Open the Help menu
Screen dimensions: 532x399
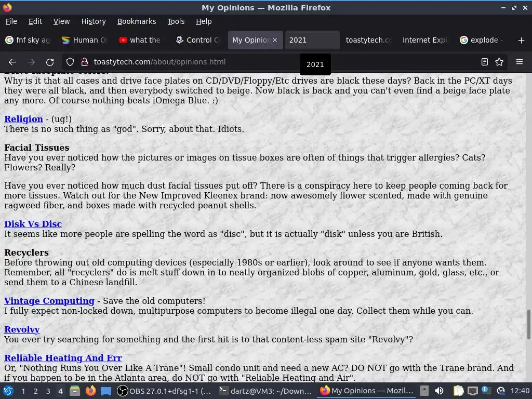pos(204,21)
